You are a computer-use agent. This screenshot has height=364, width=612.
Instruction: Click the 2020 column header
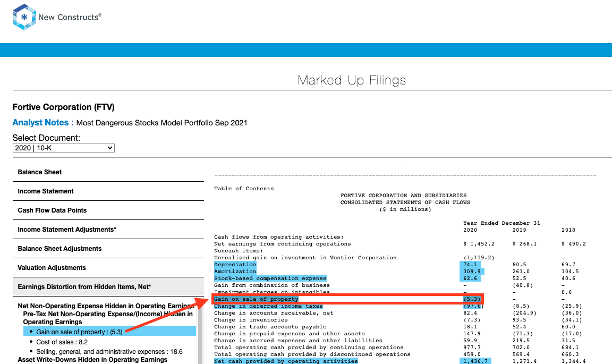pyautogui.click(x=470, y=230)
